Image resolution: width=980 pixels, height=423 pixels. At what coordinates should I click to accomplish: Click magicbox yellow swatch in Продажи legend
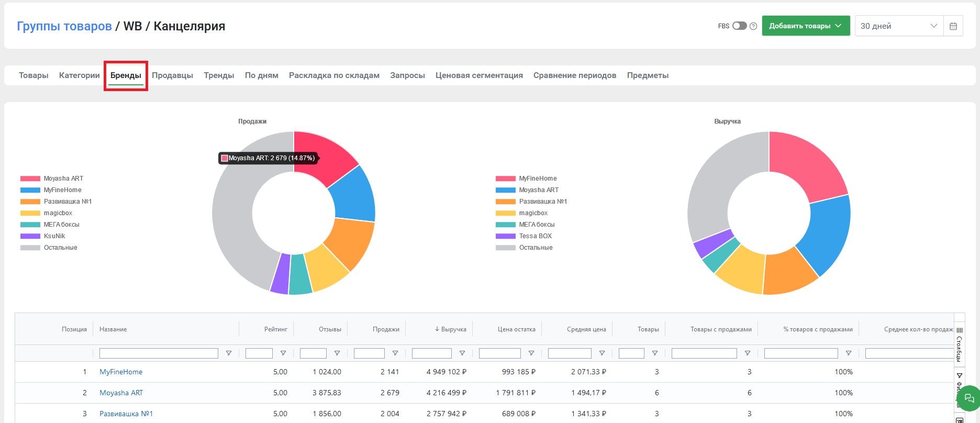(x=30, y=213)
